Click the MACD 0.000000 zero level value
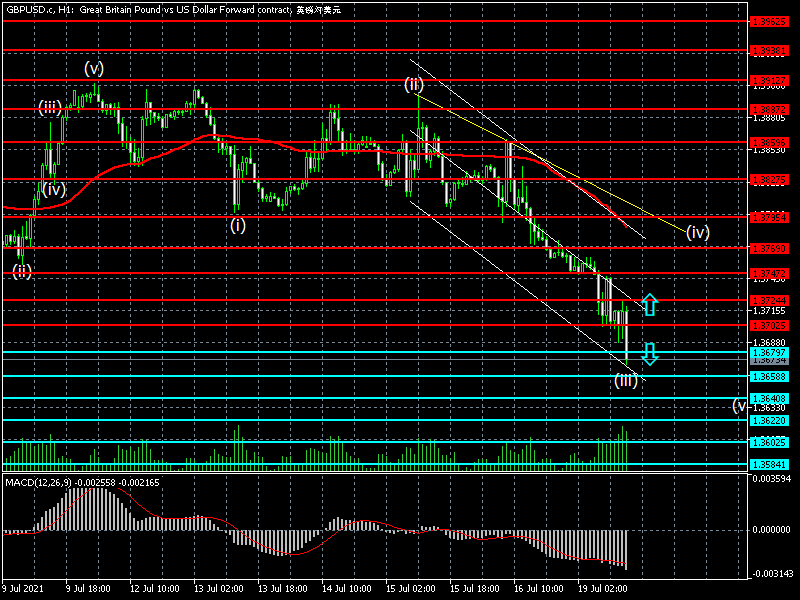800x600 pixels. click(x=772, y=529)
